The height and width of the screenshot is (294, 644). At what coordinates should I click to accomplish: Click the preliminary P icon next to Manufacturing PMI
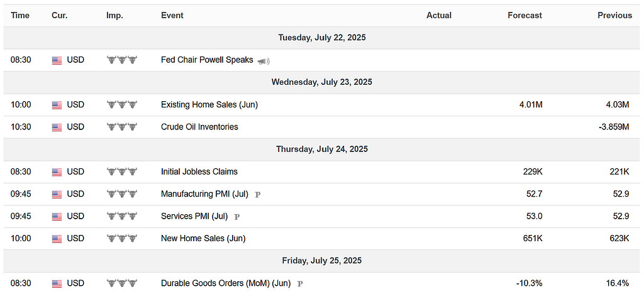(x=257, y=195)
